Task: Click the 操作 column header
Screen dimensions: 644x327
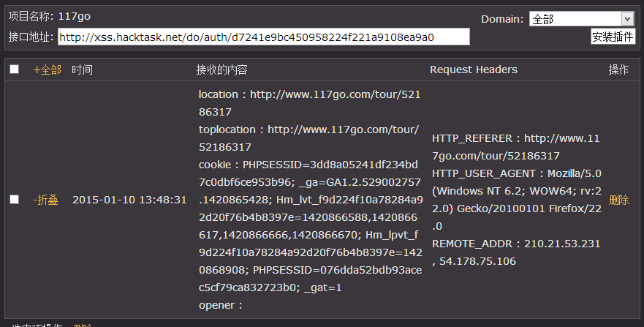Action: (x=618, y=69)
